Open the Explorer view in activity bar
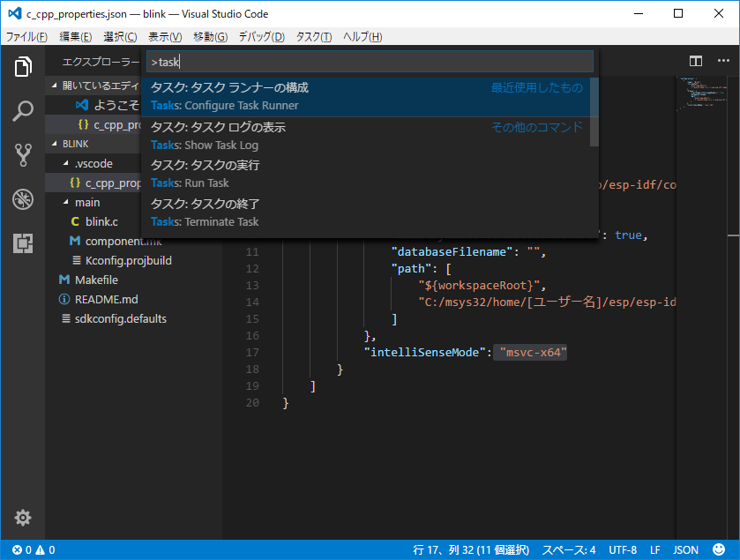 point(23,66)
